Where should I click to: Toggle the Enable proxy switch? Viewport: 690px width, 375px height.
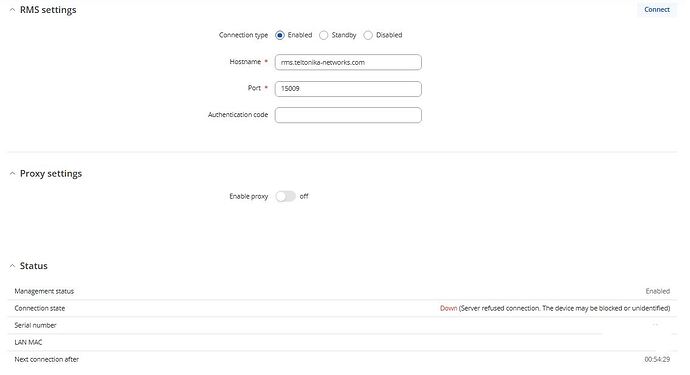tap(286, 196)
